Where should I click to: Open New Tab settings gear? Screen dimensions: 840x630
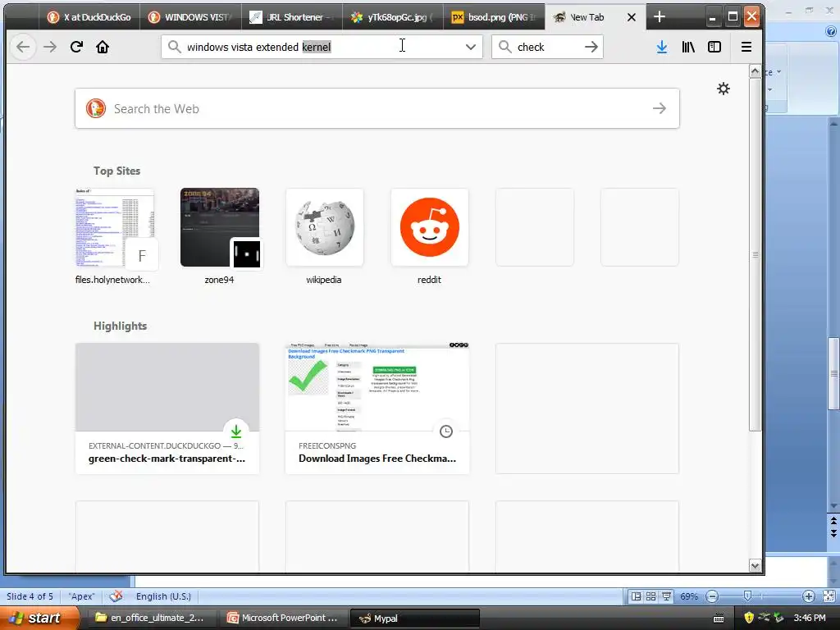(x=724, y=89)
